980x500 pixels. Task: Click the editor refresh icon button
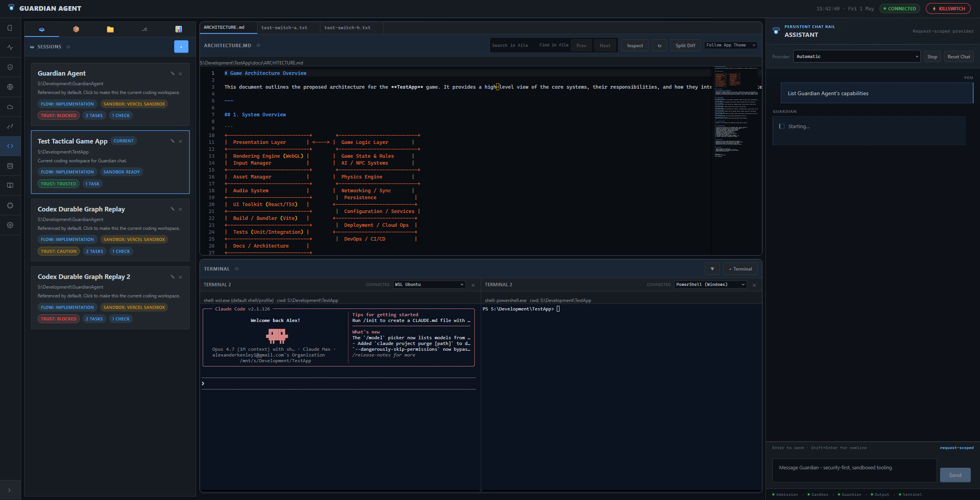660,45
